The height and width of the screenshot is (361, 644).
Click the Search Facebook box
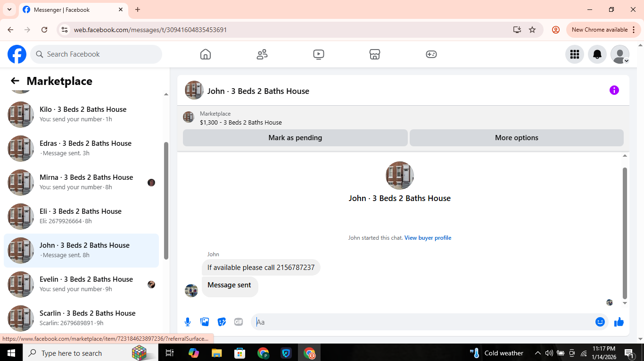[96, 54]
